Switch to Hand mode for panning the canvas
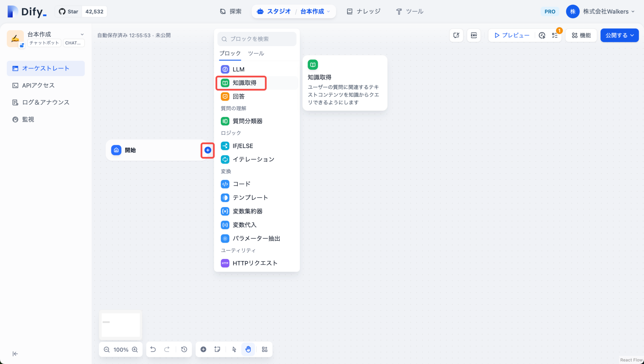Screen dimensions: 644x364 pyautogui.click(x=248, y=349)
